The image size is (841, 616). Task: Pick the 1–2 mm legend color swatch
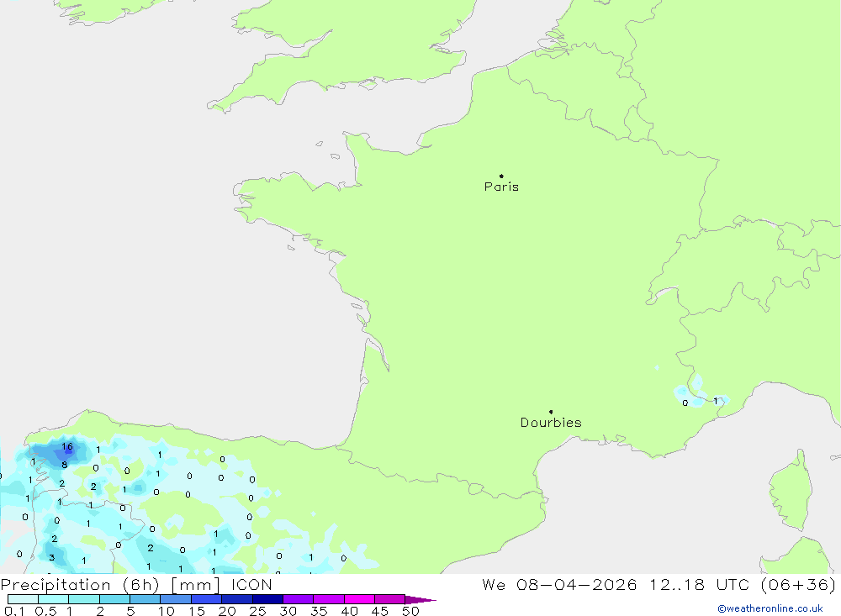(84, 599)
